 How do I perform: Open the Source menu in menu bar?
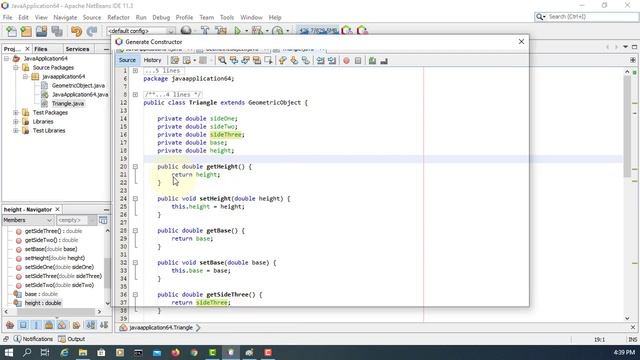pyautogui.click(x=92, y=17)
